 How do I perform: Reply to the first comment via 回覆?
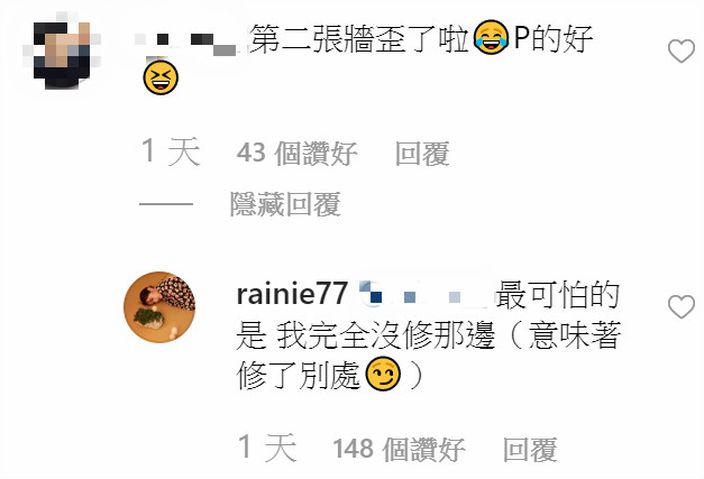pyautogui.click(x=422, y=153)
